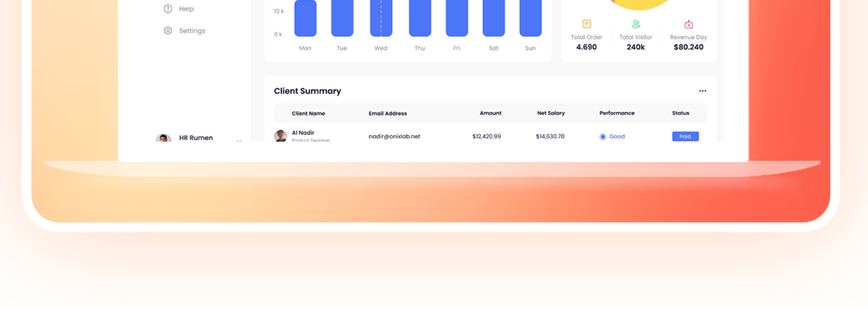Viewport: 868px width, 309px height.
Task: Click the nadir@onixlab.net email link
Action: point(394,136)
